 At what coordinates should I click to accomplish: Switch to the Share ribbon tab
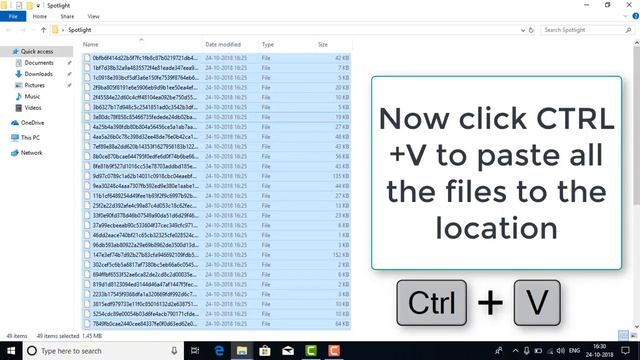click(x=67, y=16)
